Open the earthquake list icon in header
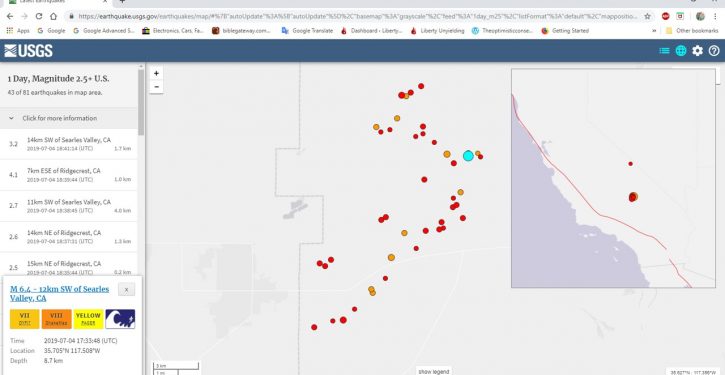This screenshot has width=725, height=375. click(664, 51)
